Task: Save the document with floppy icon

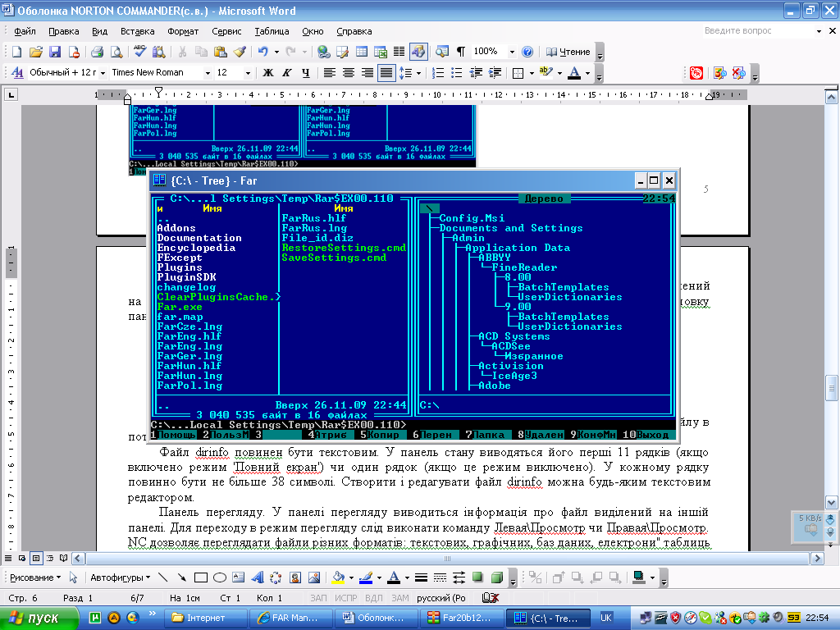Action: pyautogui.click(x=55, y=52)
